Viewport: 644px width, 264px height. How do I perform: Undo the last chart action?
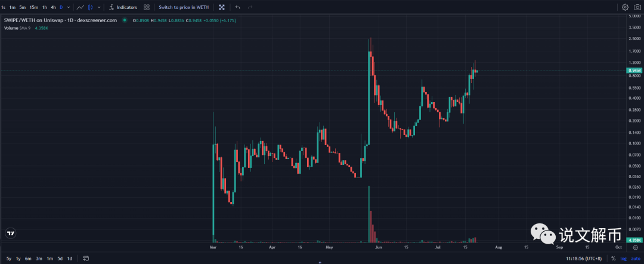pyautogui.click(x=237, y=7)
